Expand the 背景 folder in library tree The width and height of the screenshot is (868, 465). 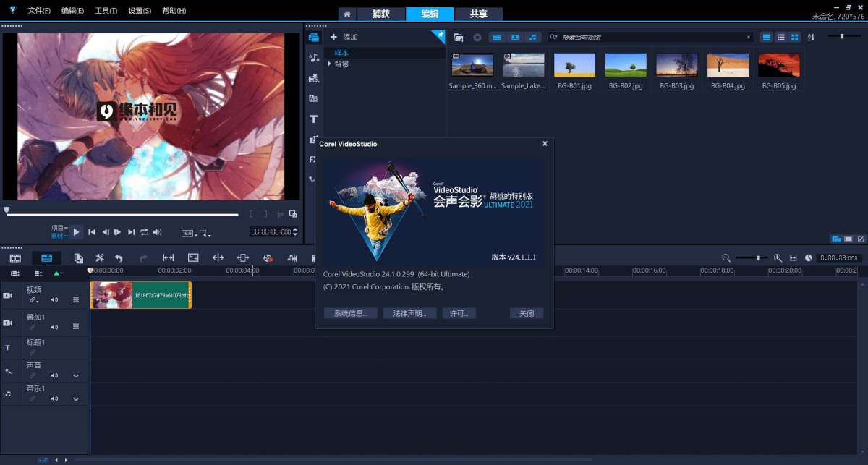click(x=330, y=64)
